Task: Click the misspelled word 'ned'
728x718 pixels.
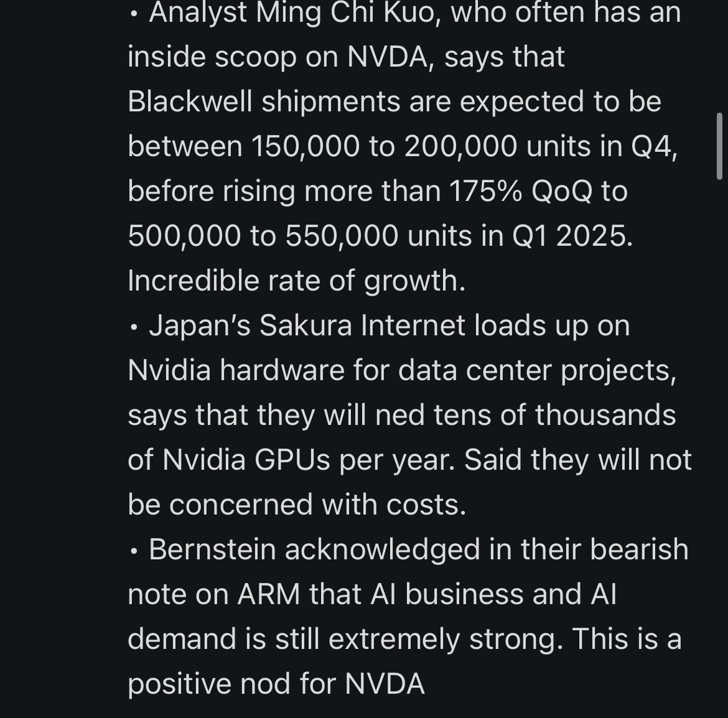Action: coord(399,415)
